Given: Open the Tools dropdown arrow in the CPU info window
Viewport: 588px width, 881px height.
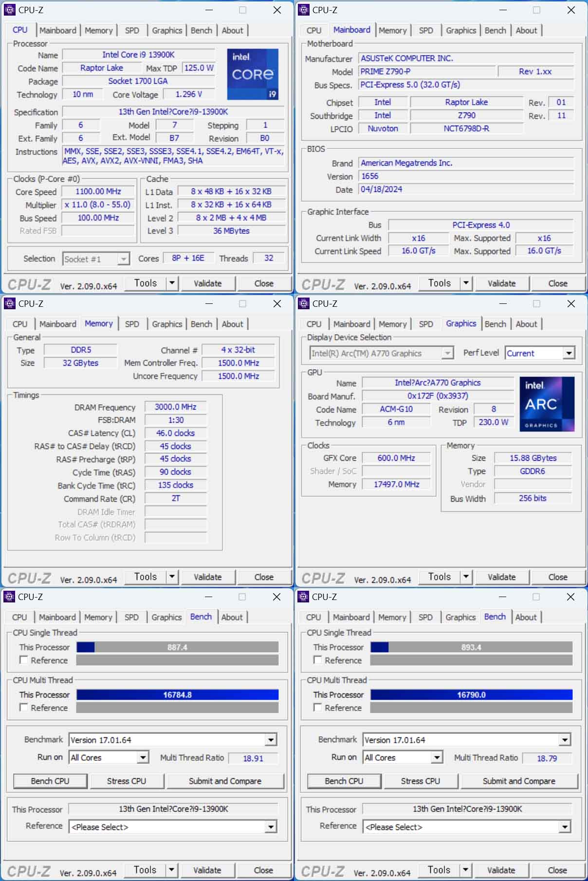Looking at the screenshot, I should (x=172, y=283).
